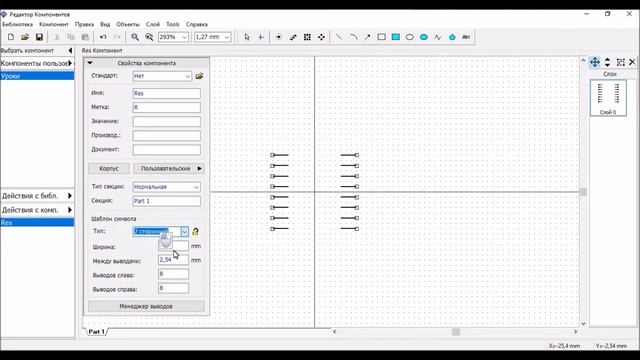640x360 pixels.
Task: Select the filled Rectangle tool
Action: coord(396,37)
